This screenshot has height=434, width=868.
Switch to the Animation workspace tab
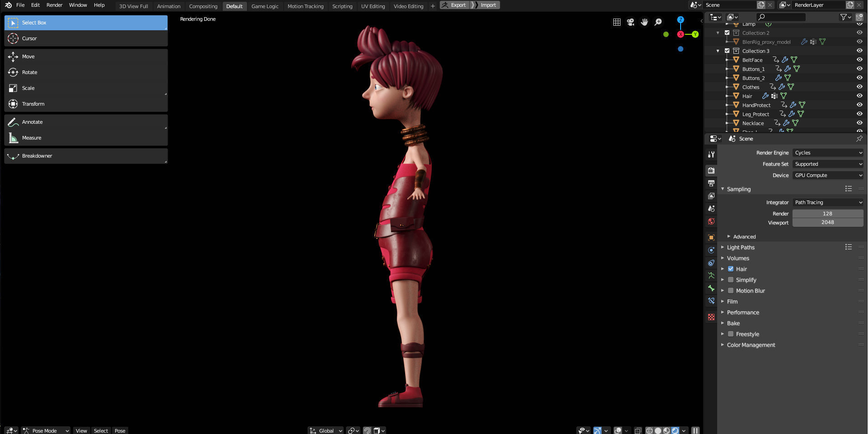point(168,6)
